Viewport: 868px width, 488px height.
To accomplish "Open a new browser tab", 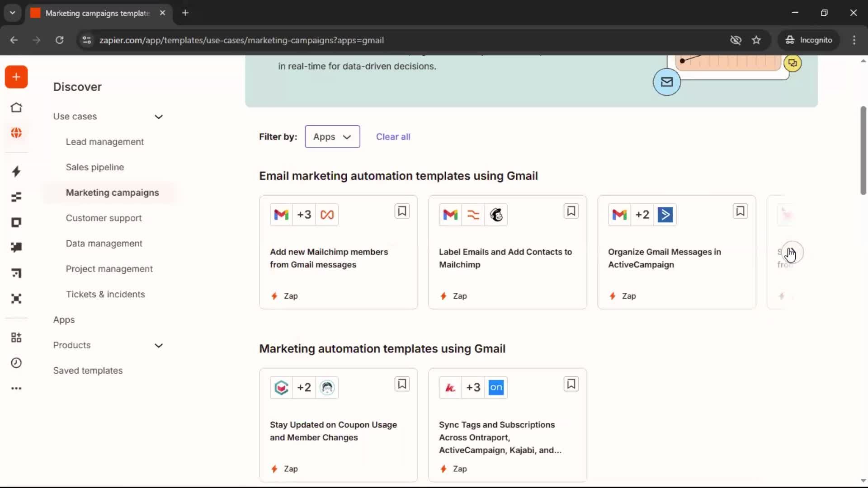I will pos(185,13).
